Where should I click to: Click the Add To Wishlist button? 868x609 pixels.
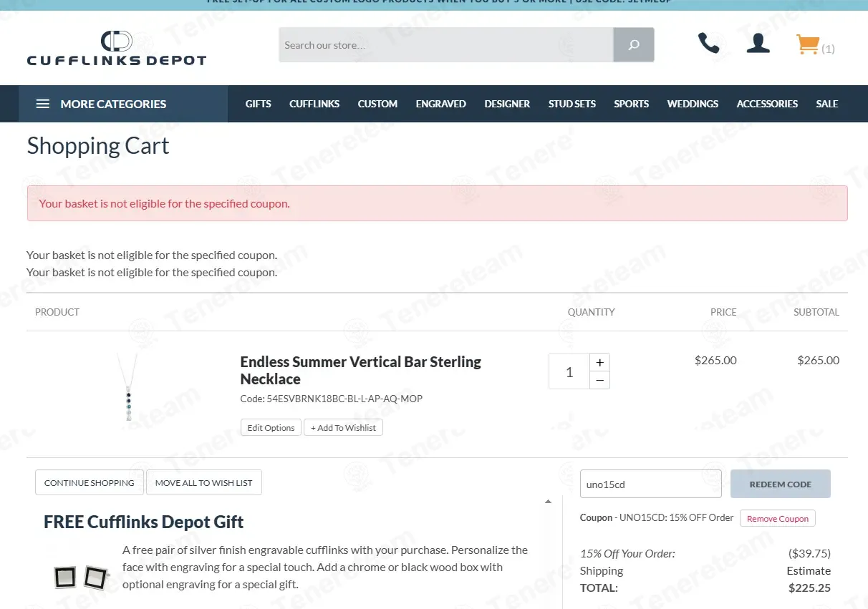tap(343, 427)
